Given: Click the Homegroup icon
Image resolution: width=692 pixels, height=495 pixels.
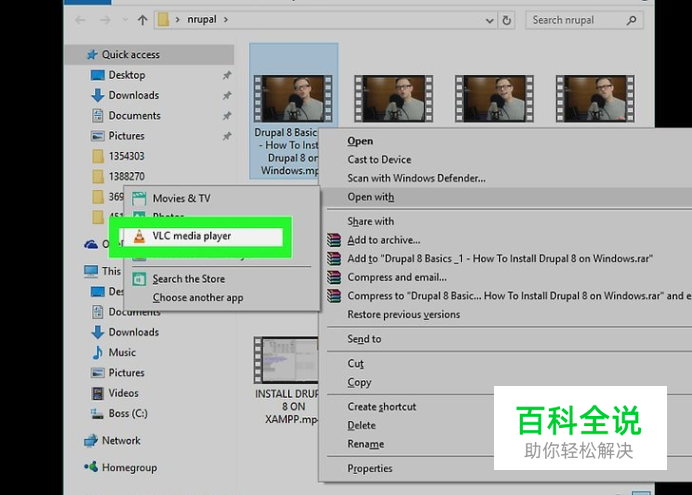Looking at the screenshot, I should [x=91, y=467].
